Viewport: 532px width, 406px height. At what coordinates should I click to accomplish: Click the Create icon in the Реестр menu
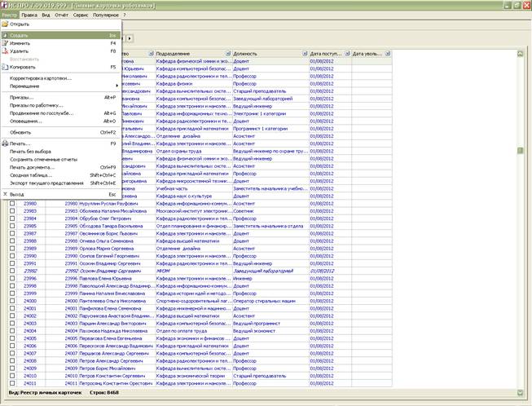5,35
